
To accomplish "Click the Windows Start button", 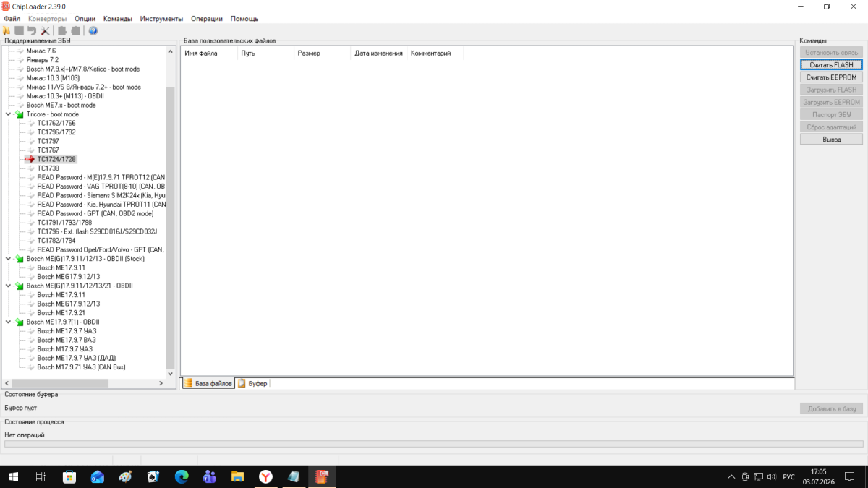I will [x=13, y=477].
